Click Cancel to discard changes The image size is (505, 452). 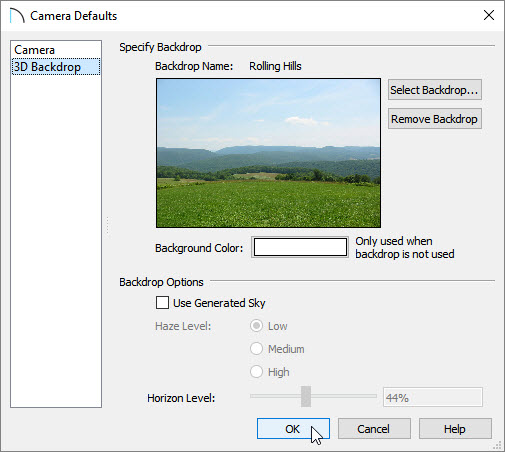coord(374,429)
